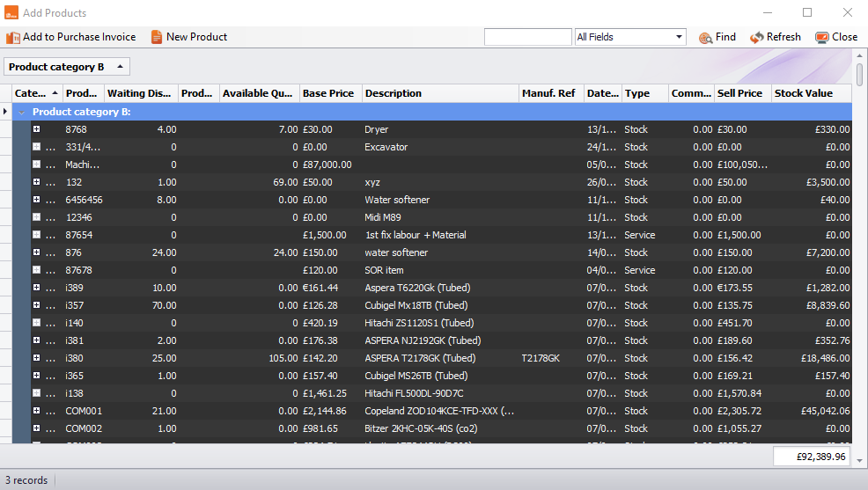
Task: Expand the i357 Cubigel Mx18TB row
Action: coord(37,305)
